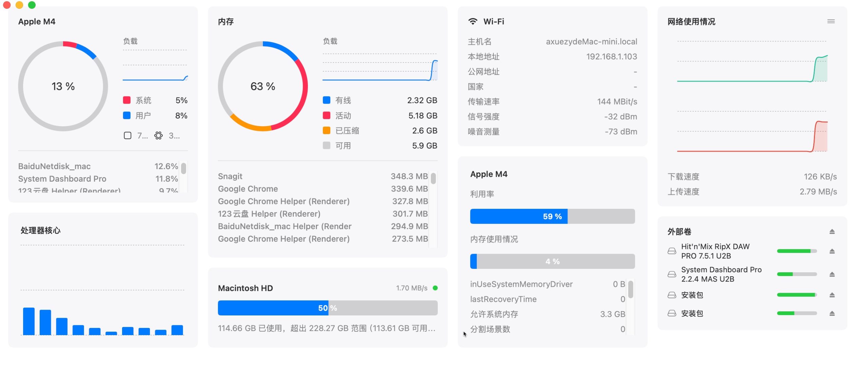
Task: Eject all external volumes icon
Action: tap(832, 232)
